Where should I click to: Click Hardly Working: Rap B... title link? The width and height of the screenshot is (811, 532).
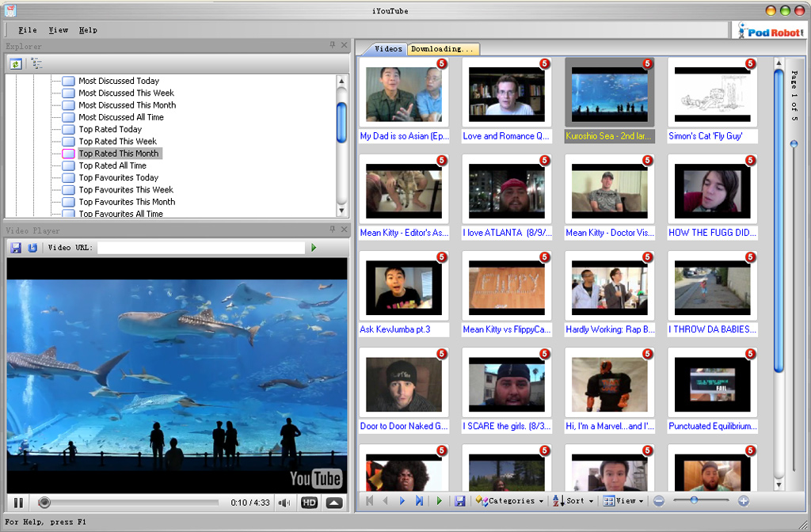click(x=610, y=330)
